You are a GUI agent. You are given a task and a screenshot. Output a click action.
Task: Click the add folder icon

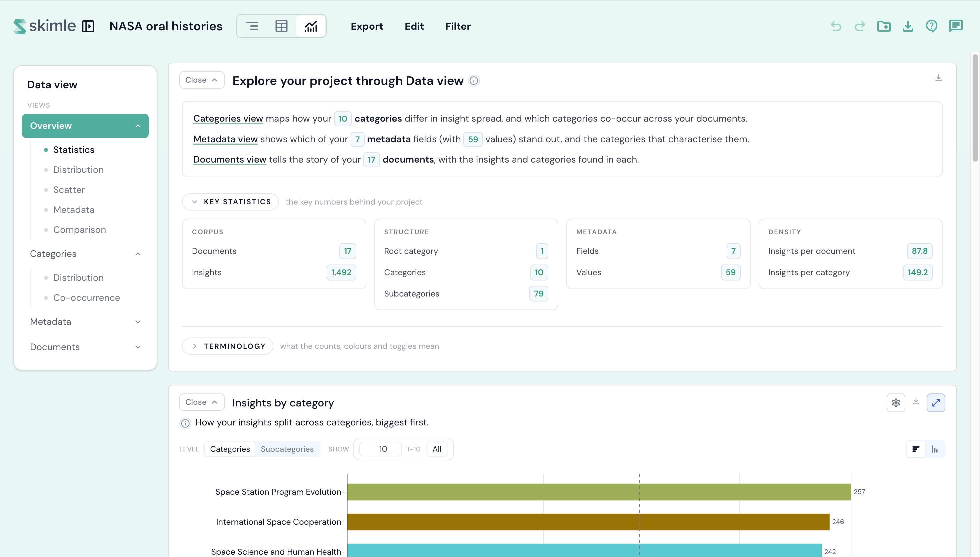click(x=884, y=26)
